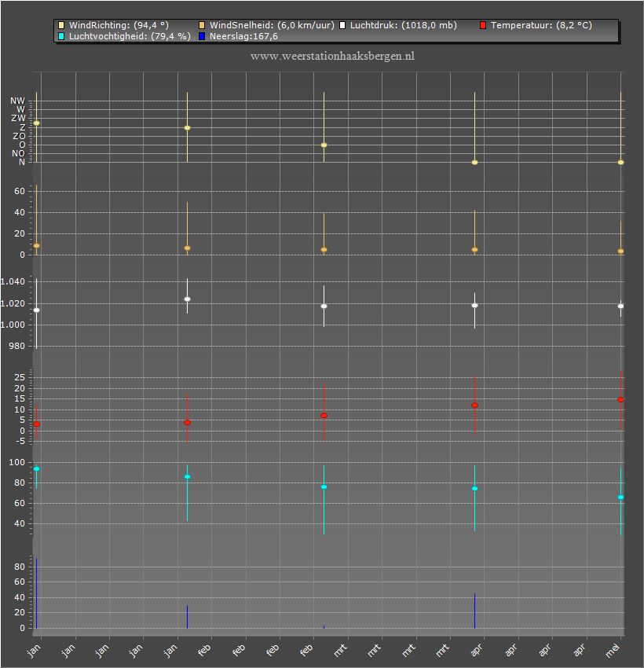This screenshot has height=668, width=644.
Task: Click the Neerslag legend blue swatch
Action: pyautogui.click(x=202, y=36)
